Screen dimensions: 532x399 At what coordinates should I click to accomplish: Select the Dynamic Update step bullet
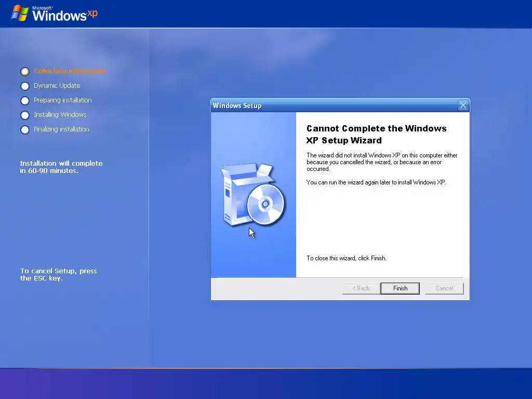(25, 86)
